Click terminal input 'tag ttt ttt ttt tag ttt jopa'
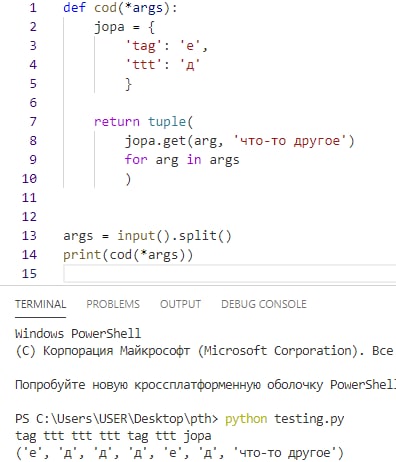Viewport: 396px width, 462px height. [113, 436]
